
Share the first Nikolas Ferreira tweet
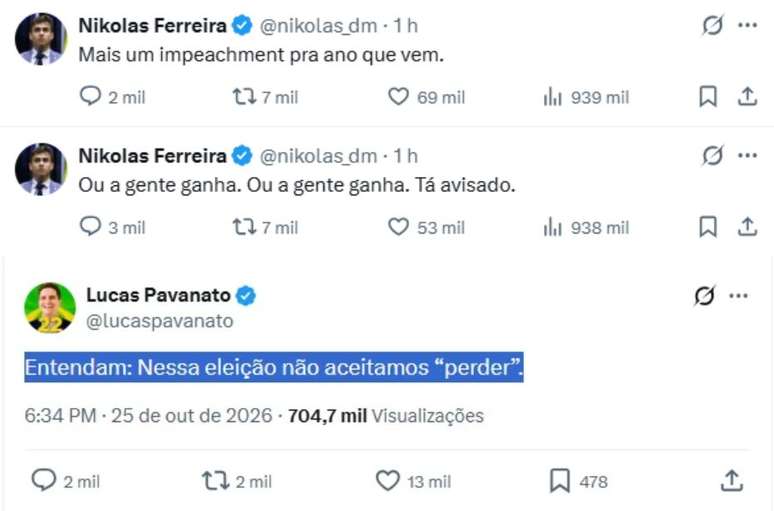point(747,97)
